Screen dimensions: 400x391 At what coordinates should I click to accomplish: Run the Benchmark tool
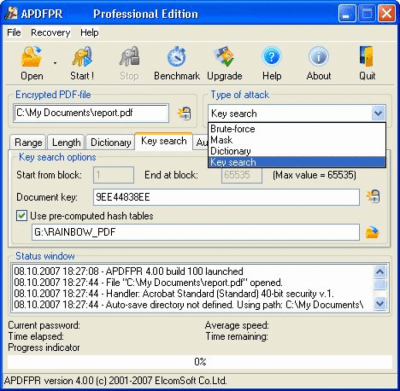(177, 63)
